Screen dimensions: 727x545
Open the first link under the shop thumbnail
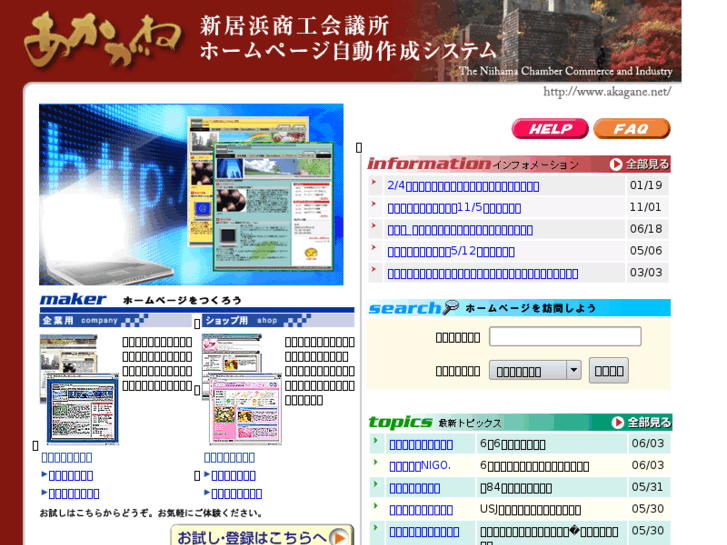coord(230,458)
